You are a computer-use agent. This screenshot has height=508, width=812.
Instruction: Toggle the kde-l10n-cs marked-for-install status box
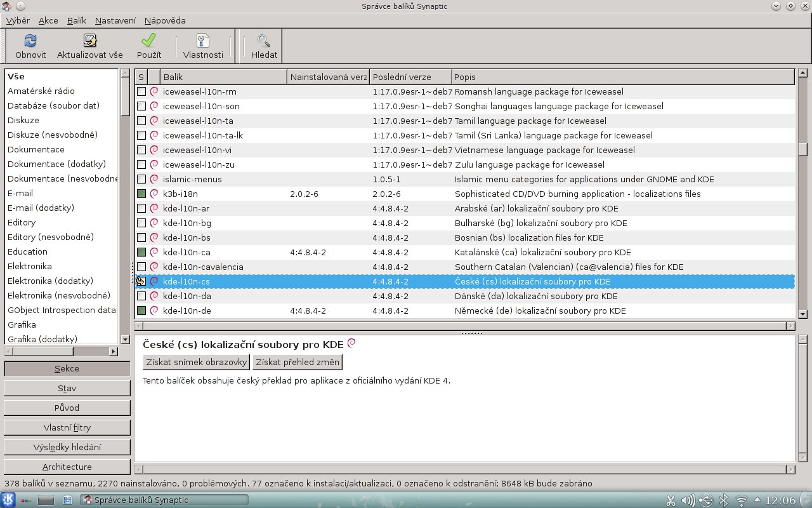point(141,281)
